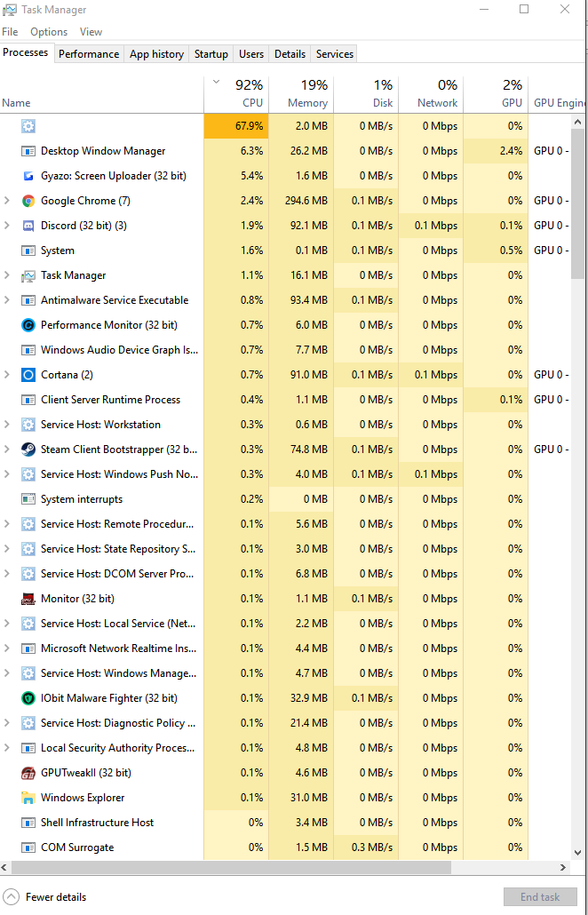Click the Microsoft Network Realtime Inspection icon
Screen dimensions: 588x915
coord(28,648)
